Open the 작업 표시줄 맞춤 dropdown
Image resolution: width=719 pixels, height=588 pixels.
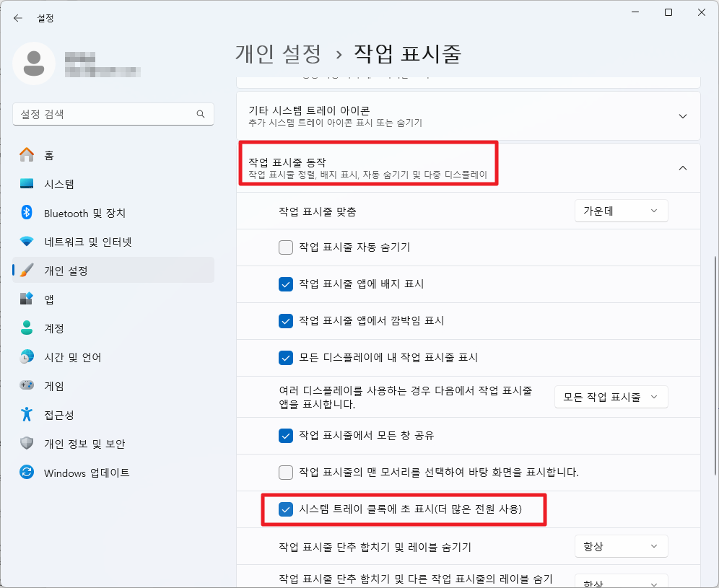click(x=621, y=210)
